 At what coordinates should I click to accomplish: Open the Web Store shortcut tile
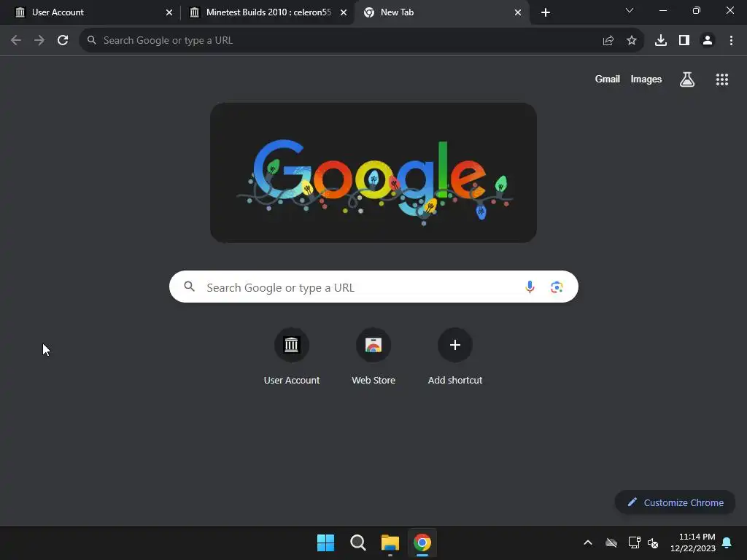373,356
